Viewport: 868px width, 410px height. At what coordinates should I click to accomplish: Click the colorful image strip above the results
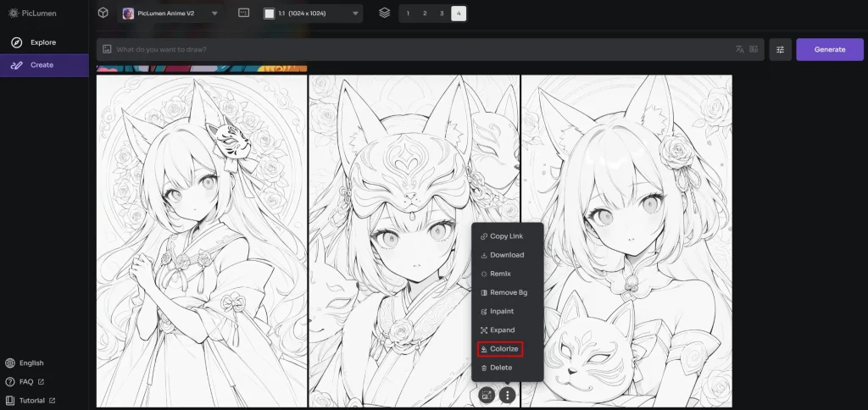pos(202,69)
